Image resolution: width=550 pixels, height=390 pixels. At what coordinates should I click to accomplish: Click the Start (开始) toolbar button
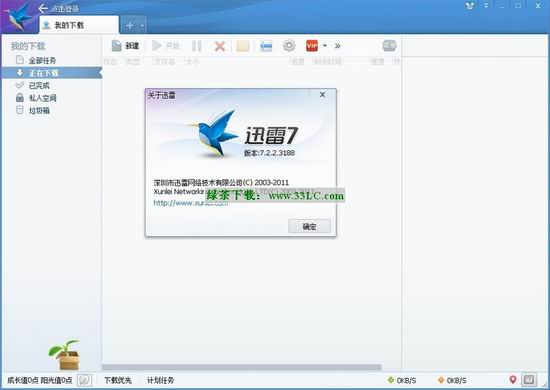(x=166, y=46)
